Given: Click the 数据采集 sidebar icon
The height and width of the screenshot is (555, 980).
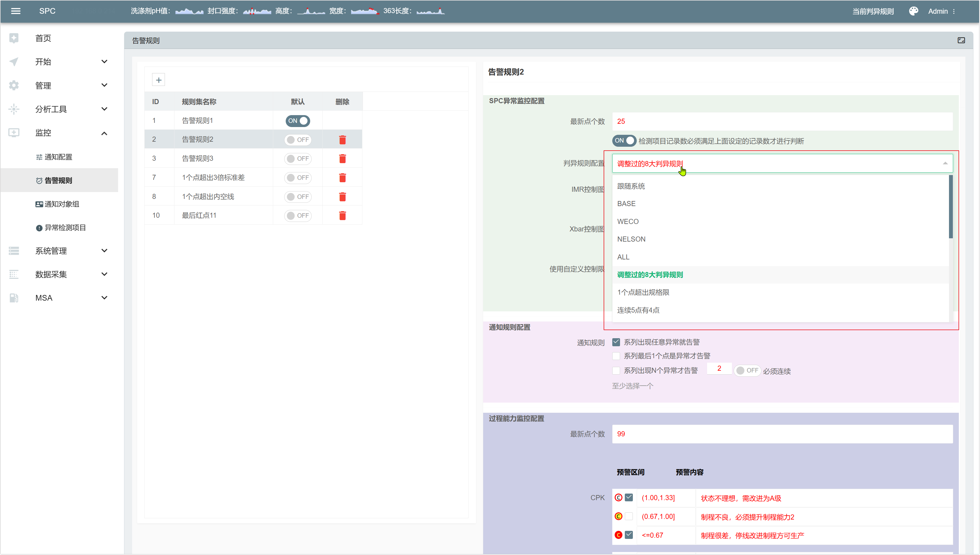Looking at the screenshot, I should coord(14,274).
